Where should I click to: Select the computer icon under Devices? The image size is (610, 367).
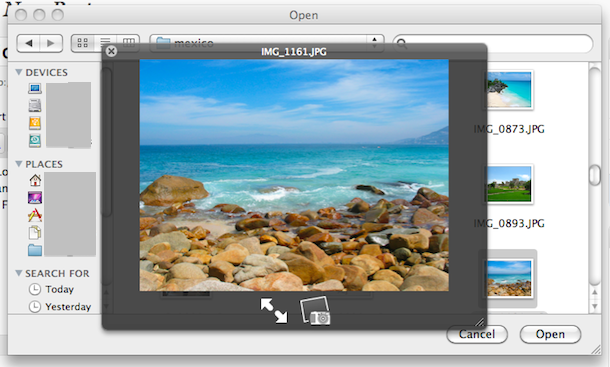pyautogui.click(x=35, y=88)
